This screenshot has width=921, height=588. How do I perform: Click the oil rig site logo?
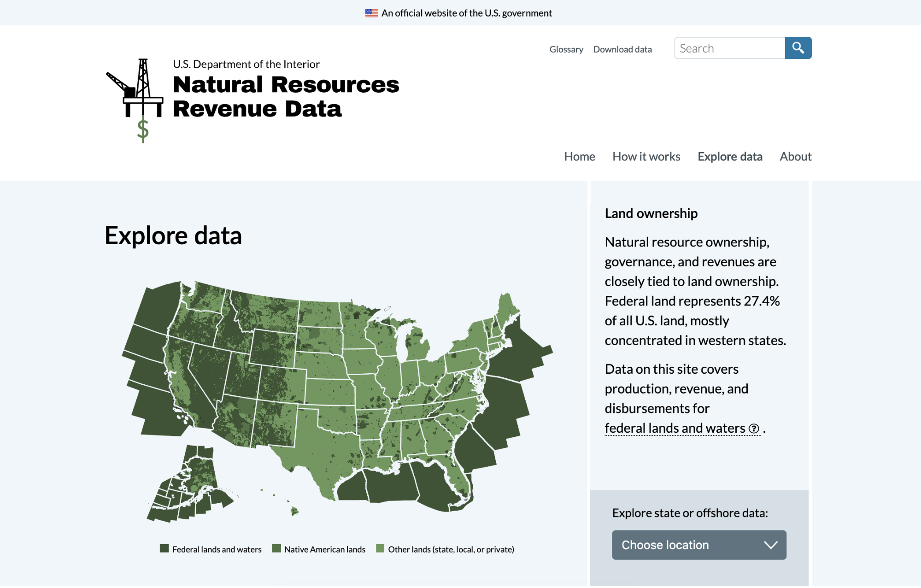[135, 100]
